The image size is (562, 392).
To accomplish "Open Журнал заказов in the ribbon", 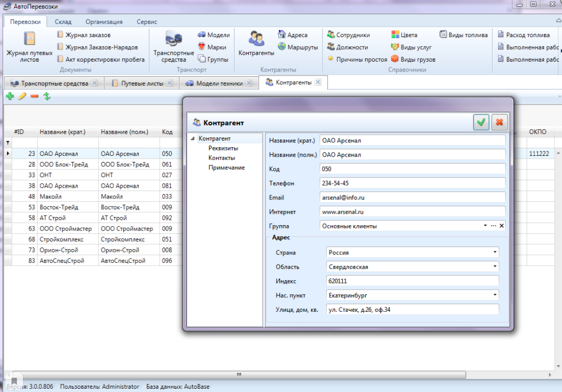I will 84,35.
